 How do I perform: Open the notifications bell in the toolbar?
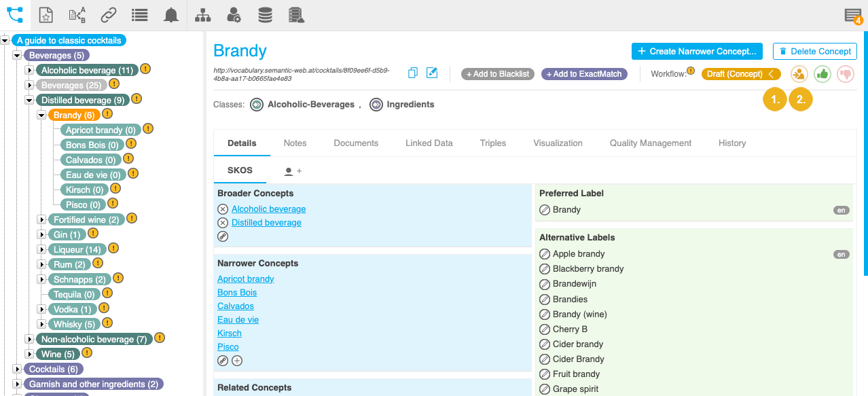pyautogui.click(x=170, y=14)
